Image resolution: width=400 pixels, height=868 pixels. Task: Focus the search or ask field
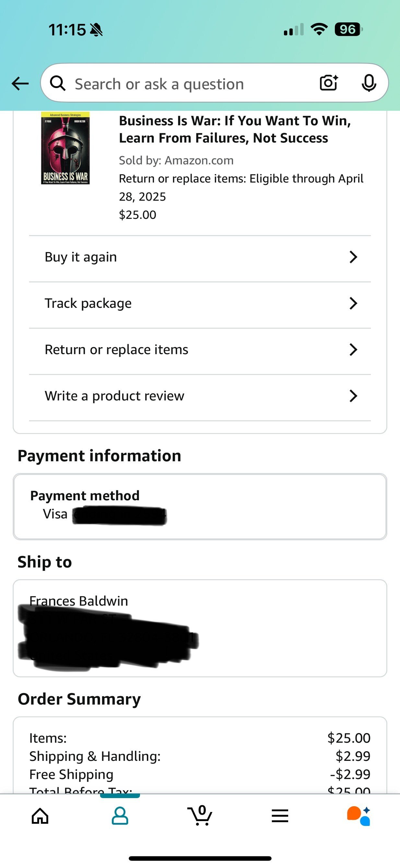pyautogui.click(x=189, y=84)
